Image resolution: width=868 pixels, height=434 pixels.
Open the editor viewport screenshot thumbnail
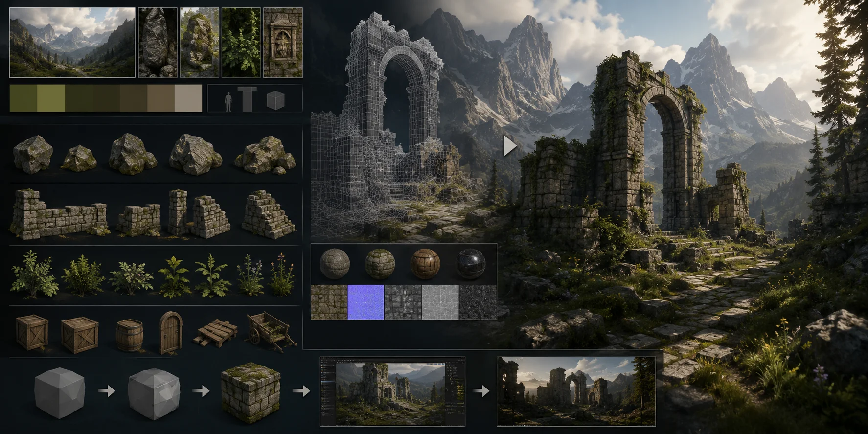[x=392, y=391]
